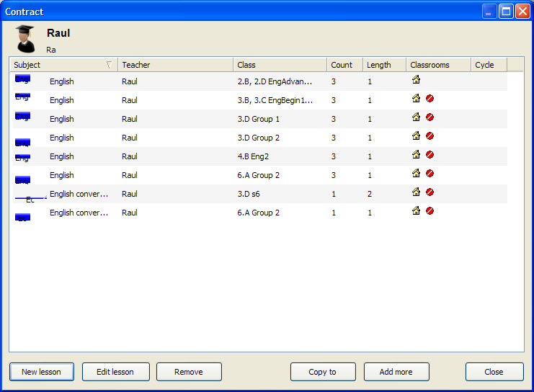The width and height of the screenshot is (534, 392).
Task: Click the Count column header
Action: pyautogui.click(x=344, y=65)
